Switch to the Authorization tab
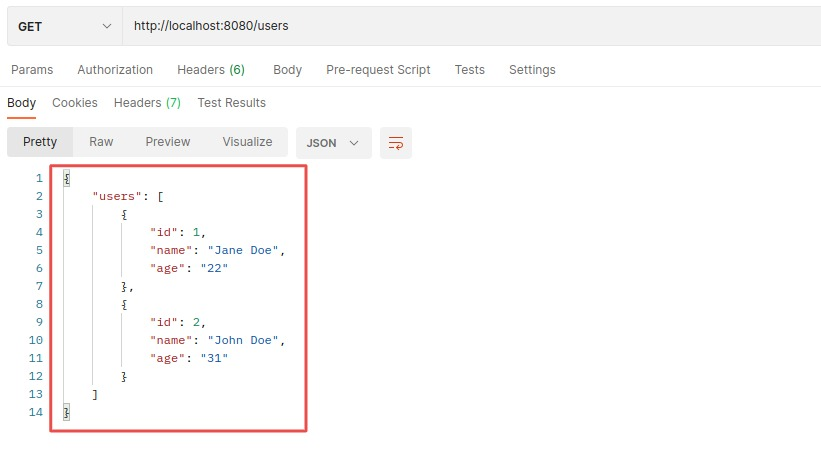This screenshot has width=821, height=467. click(x=115, y=70)
